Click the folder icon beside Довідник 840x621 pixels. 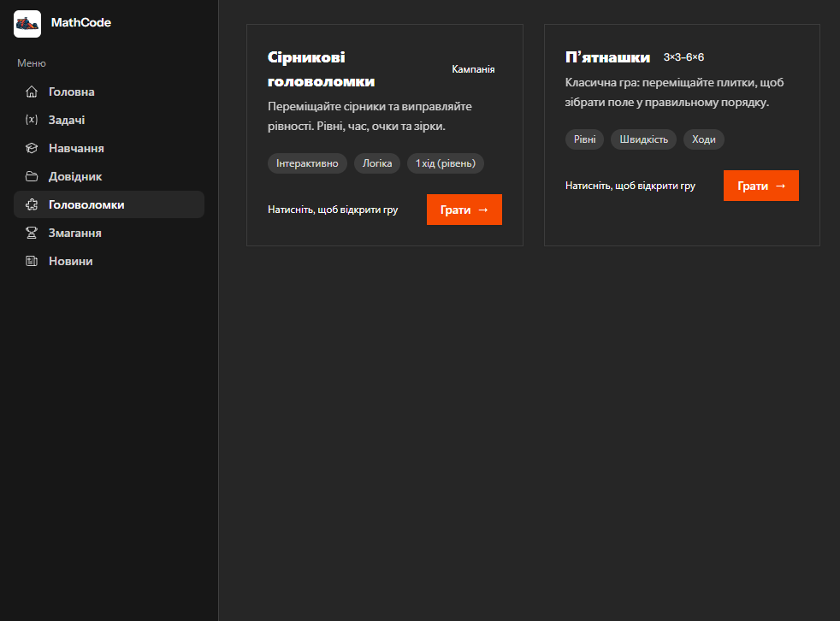coord(32,176)
